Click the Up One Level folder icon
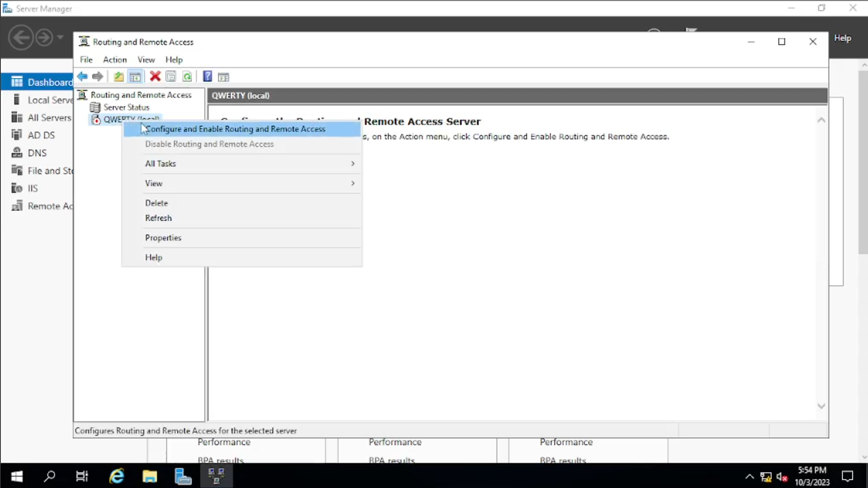868x488 pixels. [x=119, y=77]
